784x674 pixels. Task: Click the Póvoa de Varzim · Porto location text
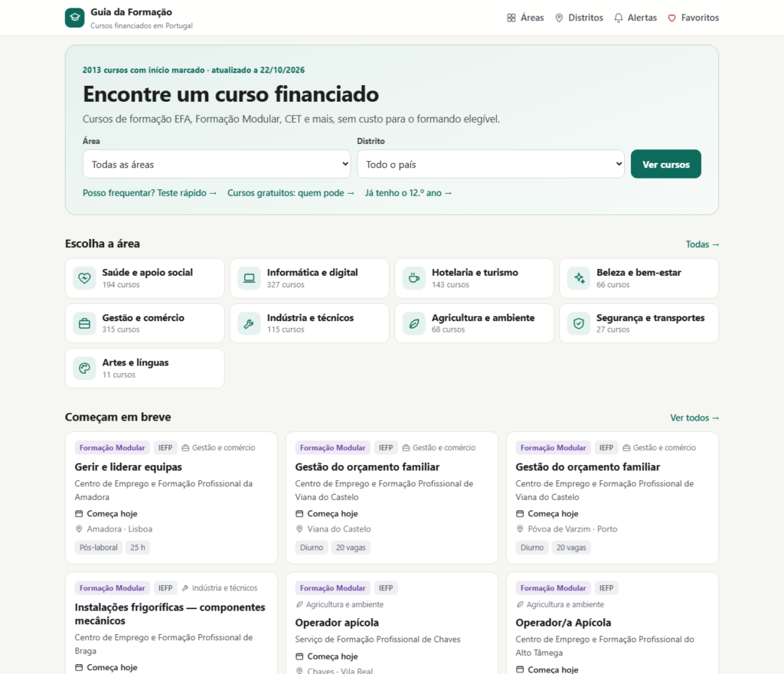click(x=573, y=529)
